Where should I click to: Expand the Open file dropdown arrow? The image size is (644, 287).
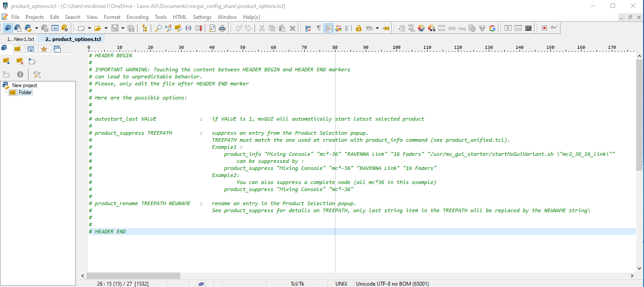[106, 28]
